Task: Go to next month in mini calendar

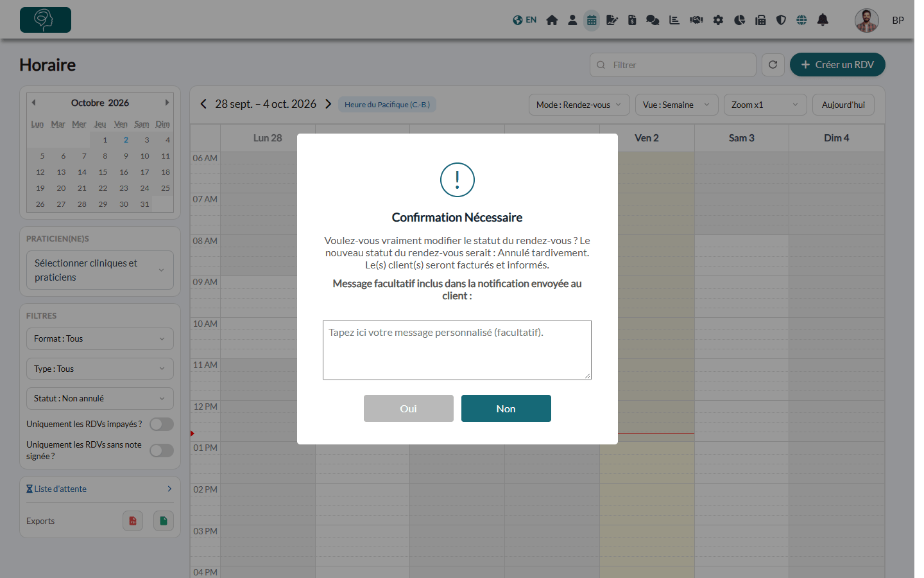Action: click(167, 103)
